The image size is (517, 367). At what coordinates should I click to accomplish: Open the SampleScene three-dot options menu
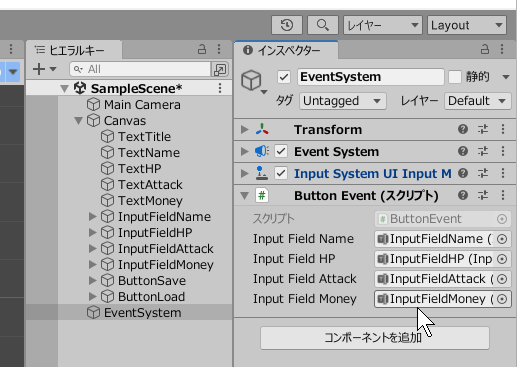coord(220,88)
